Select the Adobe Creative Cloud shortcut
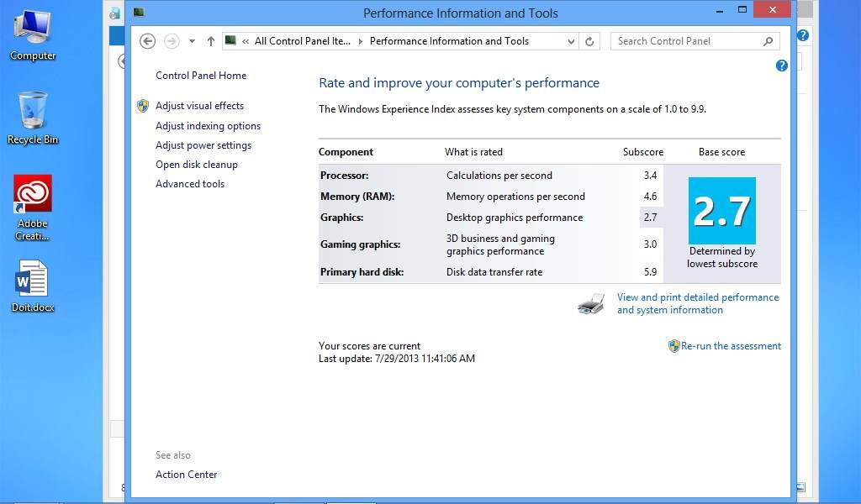Screen dimensions: 861x504 tap(33, 208)
